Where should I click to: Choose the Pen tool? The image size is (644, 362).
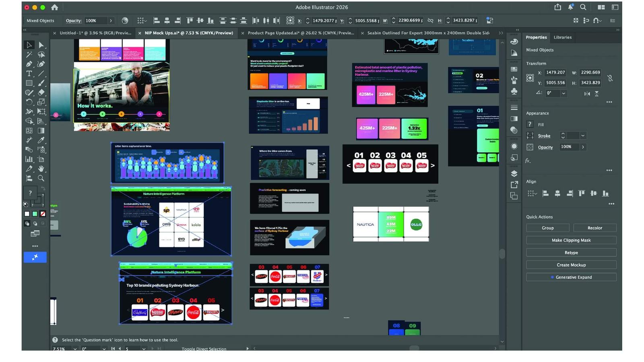29,64
